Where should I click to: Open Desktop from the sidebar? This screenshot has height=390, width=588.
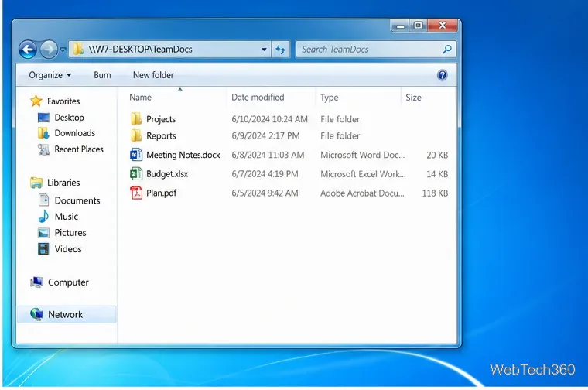70,118
